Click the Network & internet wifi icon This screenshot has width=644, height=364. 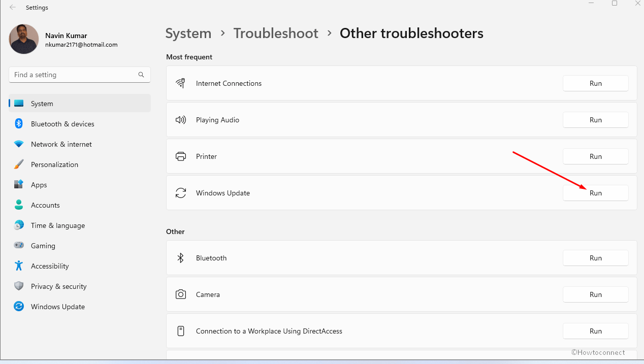[x=19, y=144]
